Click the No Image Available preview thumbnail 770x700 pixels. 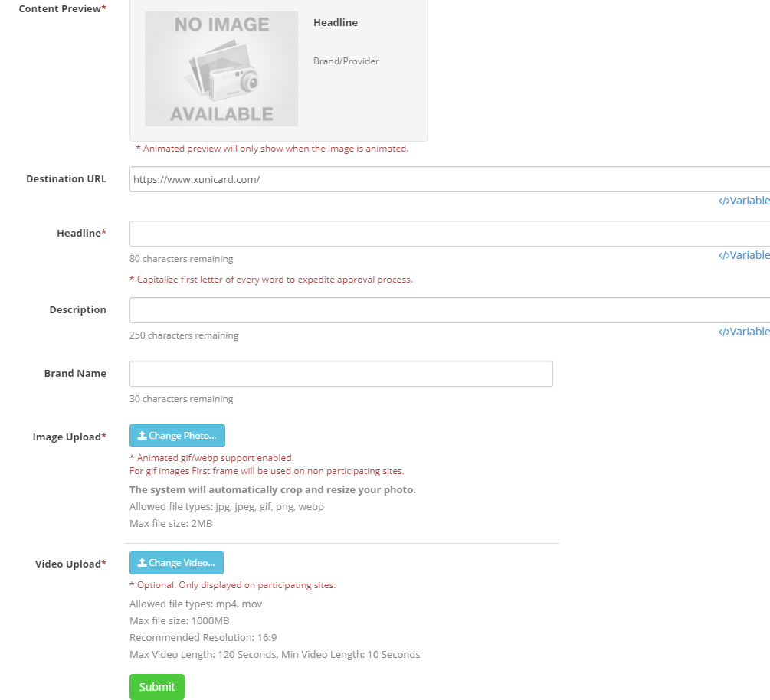click(x=221, y=69)
